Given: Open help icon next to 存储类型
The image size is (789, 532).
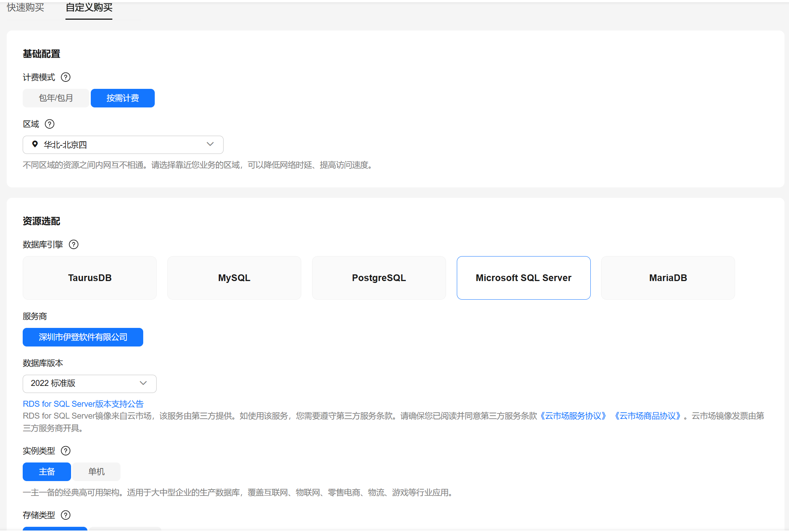Looking at the screenshot, I should coord(65,515).
